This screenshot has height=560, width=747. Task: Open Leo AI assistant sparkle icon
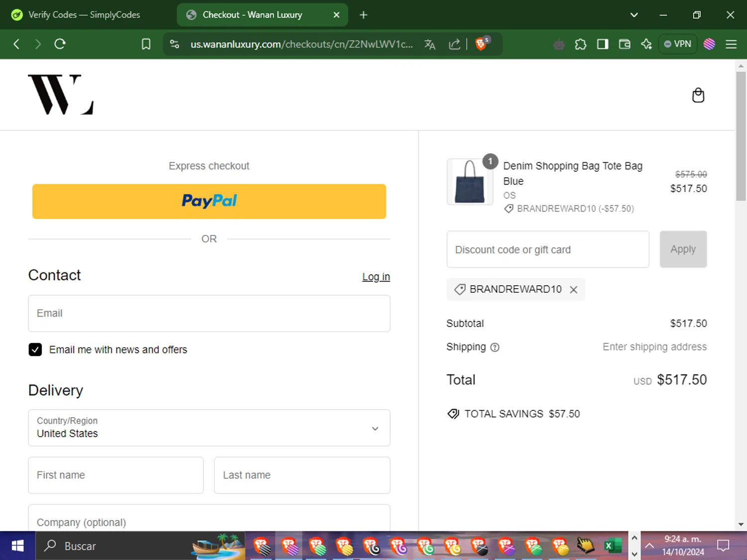pyautogui.click(x=646, y=44)
